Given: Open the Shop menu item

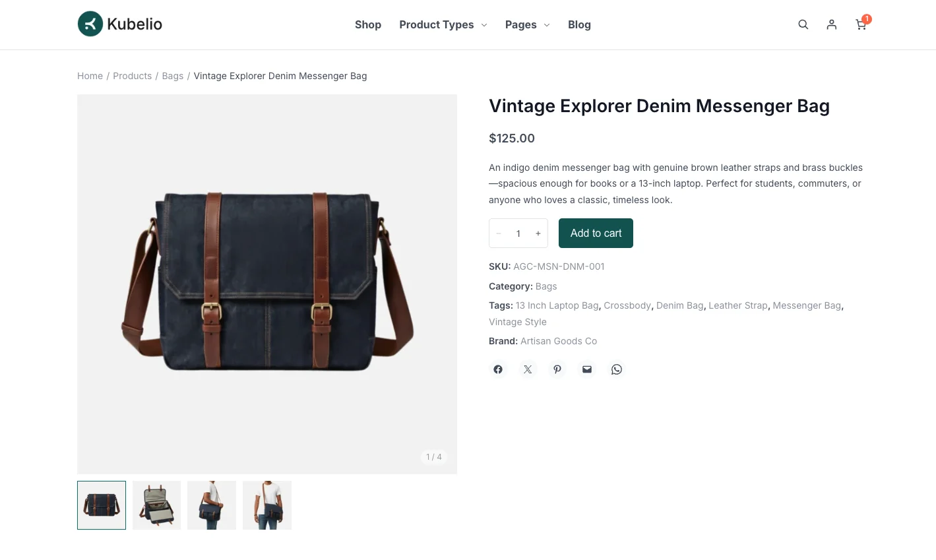Looking at the screenshot, I should pos(367,24).
